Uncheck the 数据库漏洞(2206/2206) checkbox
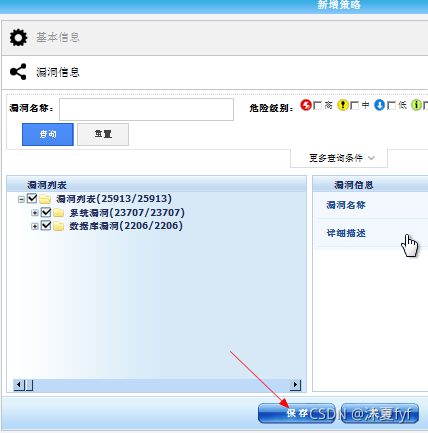This screenshot has width=428, height=433. pos(46,225)
